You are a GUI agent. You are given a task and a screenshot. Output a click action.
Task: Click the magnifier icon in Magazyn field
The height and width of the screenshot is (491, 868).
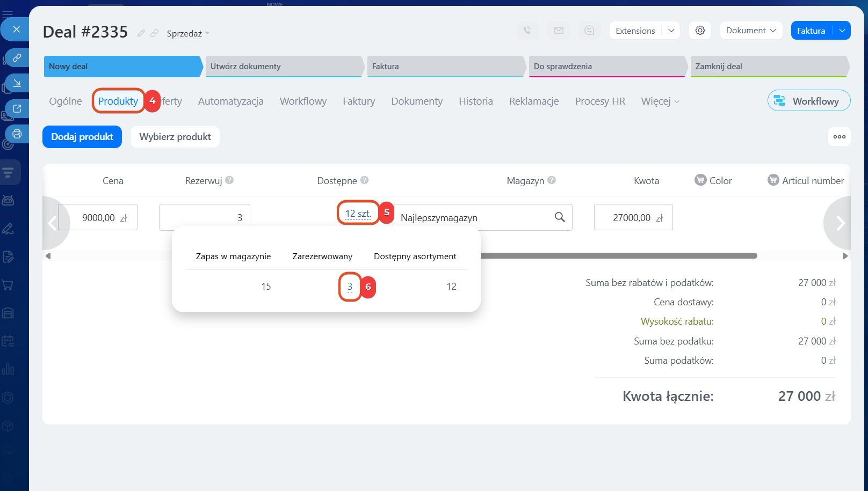coord(559,217)
